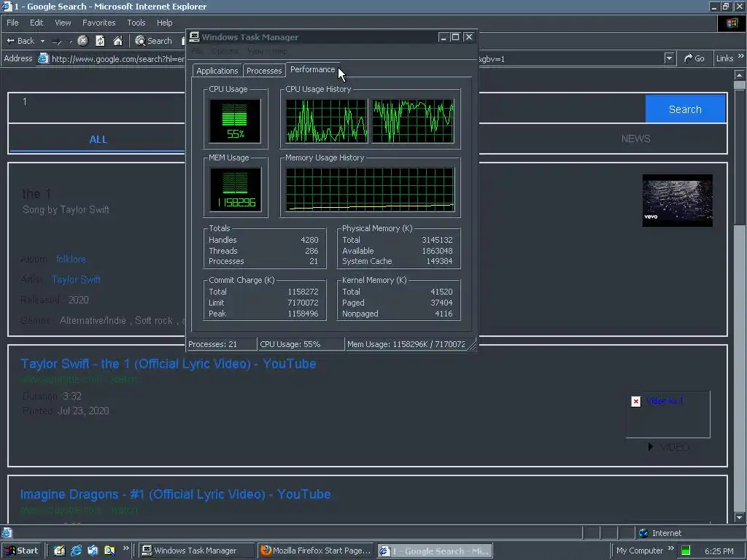This screenshot has height=560, width=747.
Task: Select the NEWS results tab
Action: 635,139
